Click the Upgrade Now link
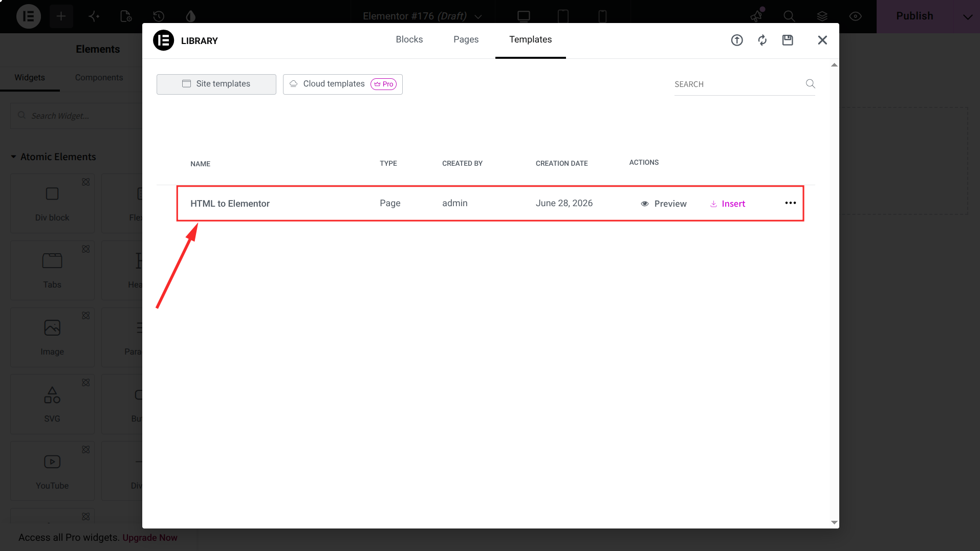 click(150, 538)
